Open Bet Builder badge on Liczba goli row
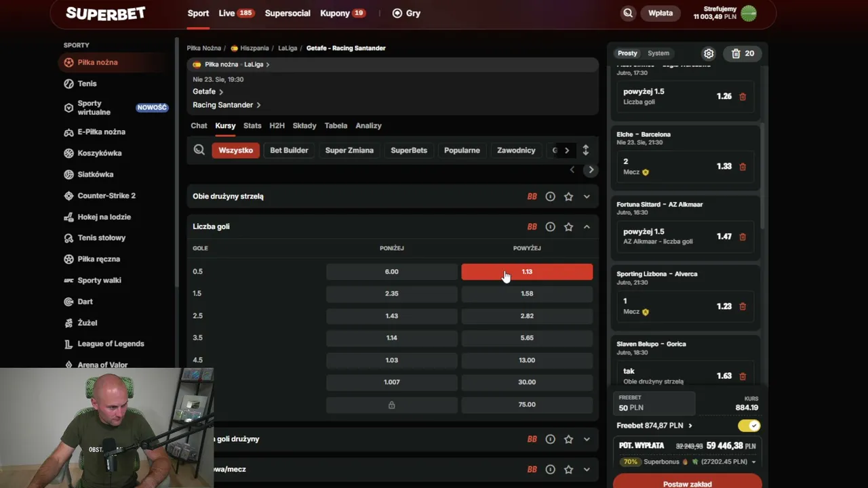Image resolution: width=868 pixels, height=488 pixels. [532, 227]
